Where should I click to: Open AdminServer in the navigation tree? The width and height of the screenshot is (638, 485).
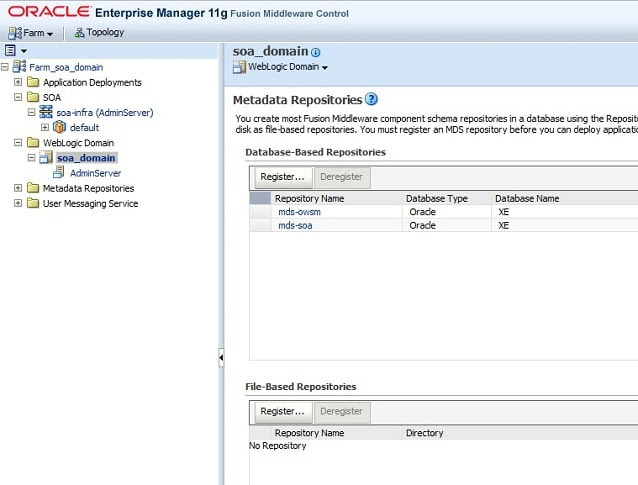tap(95, 173)
